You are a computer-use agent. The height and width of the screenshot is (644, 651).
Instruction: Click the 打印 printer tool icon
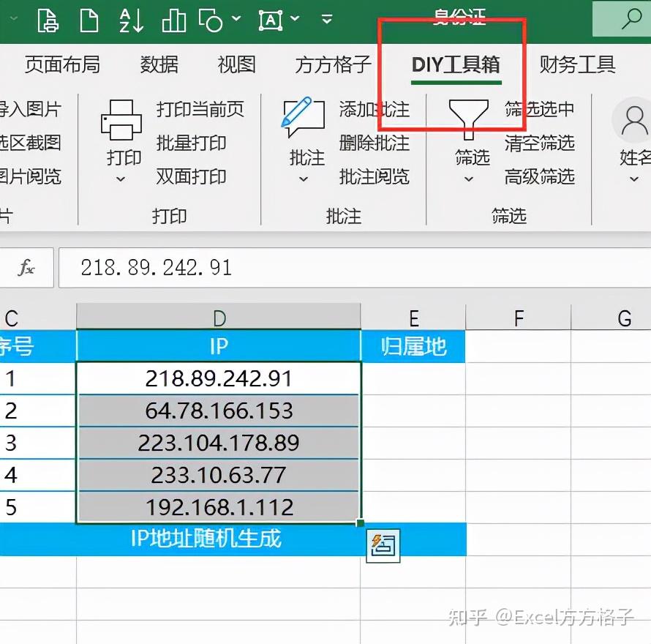(121, 121)
